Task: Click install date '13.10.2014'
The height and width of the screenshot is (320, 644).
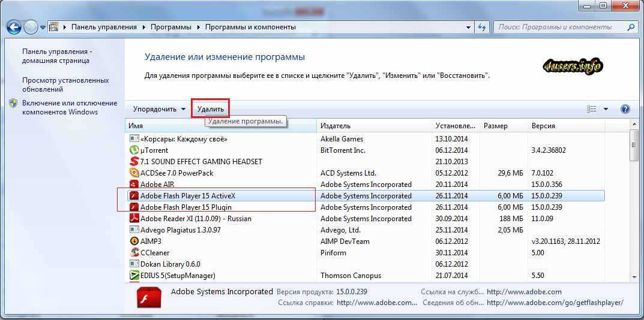Action: (451, 139)
